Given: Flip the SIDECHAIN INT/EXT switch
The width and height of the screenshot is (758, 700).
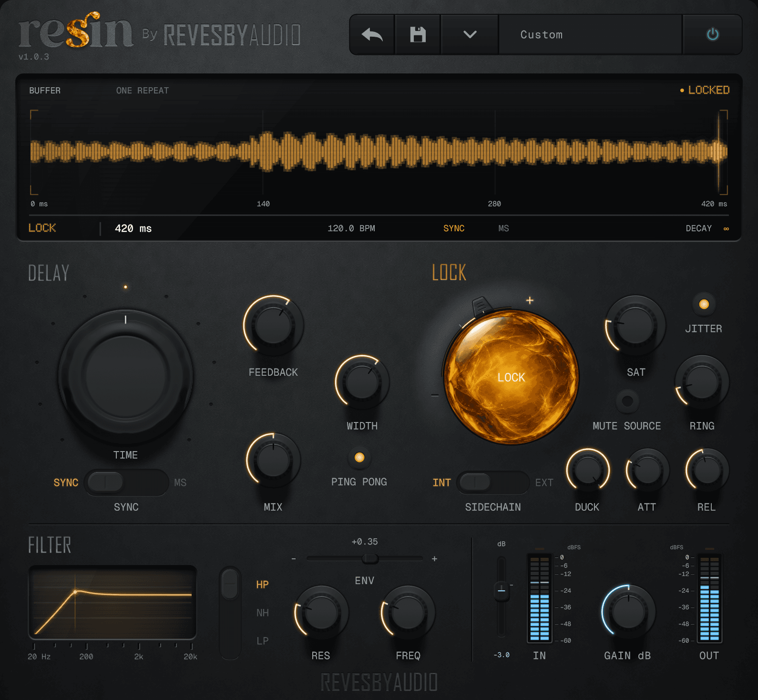Looking at the screenshot, I should 493,482.
